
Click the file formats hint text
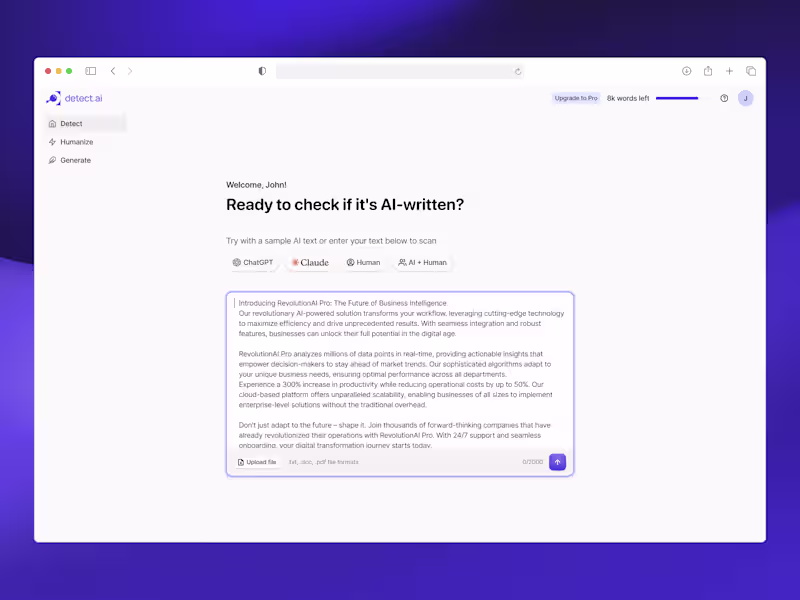(x=323, y=462)
